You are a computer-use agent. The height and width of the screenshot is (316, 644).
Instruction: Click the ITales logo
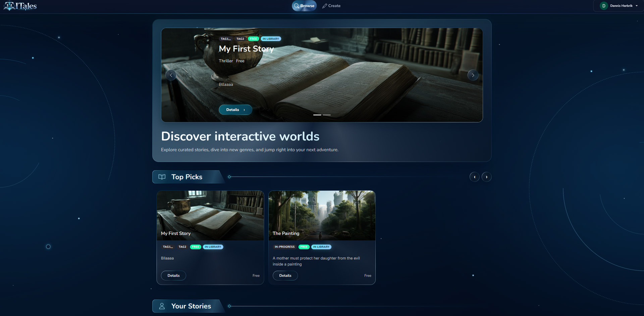(x=20, y=6)
